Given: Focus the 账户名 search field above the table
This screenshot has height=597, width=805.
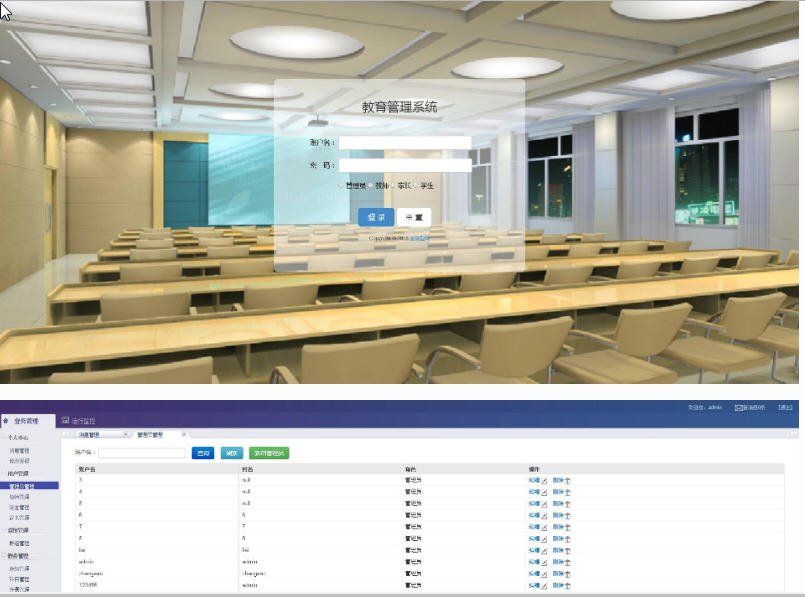Looking at the screenshot, I should click(142, 453).
